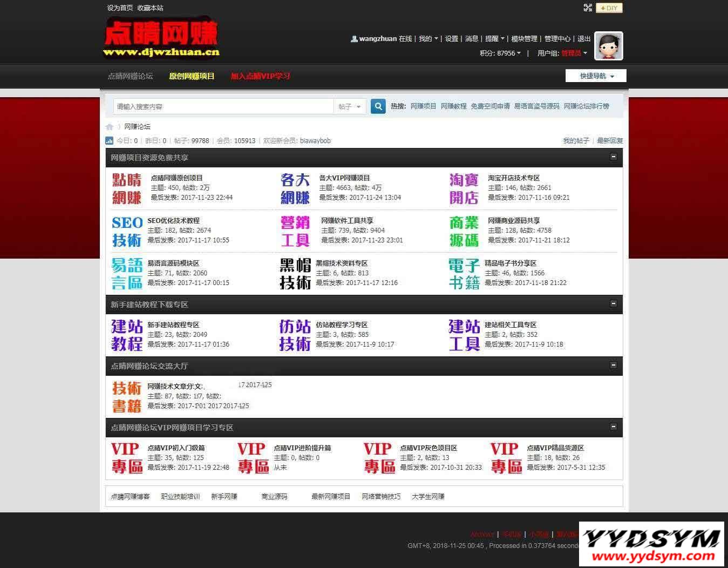728x568 pixels.
Task: Open the 易语言盗号源码 hot search link
Action: [x=537, y=106]
